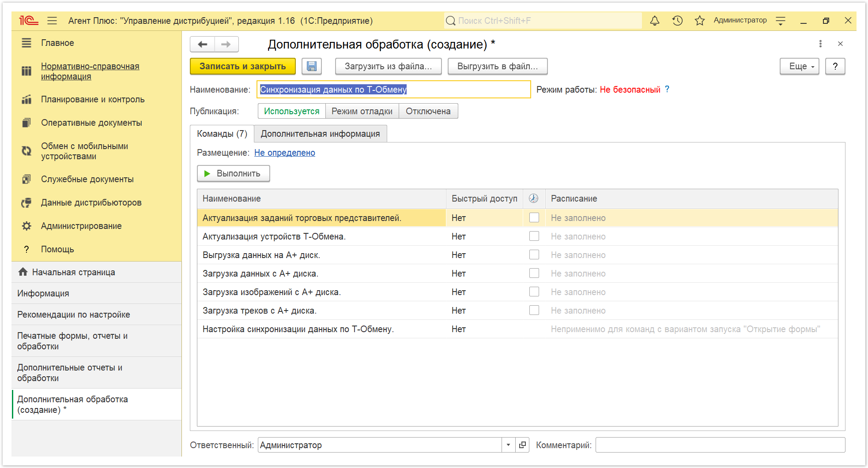Viewport: 868px width, 468px height.
Task: Go to Начальная страница home icon
Action: (x=23, y=272)
